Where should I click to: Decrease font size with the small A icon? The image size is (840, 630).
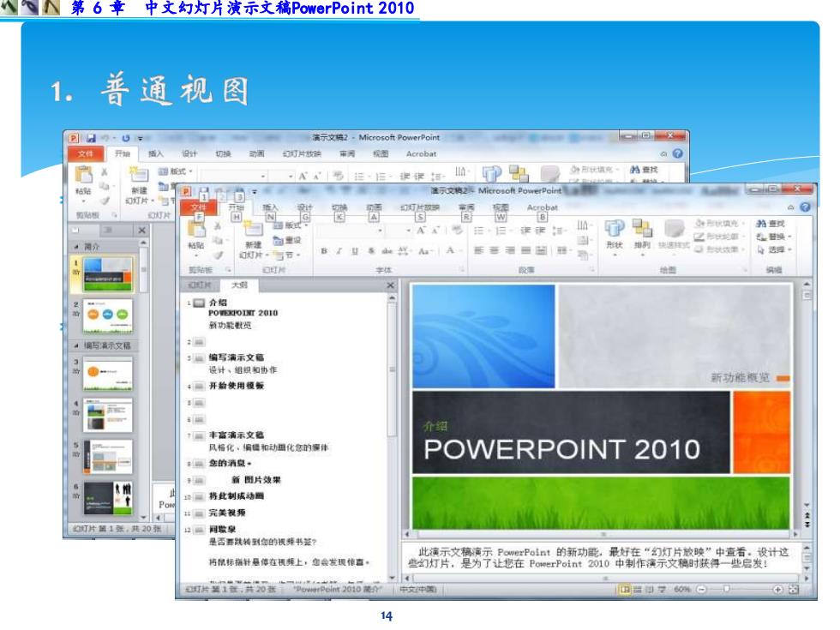tap(435, 231)
